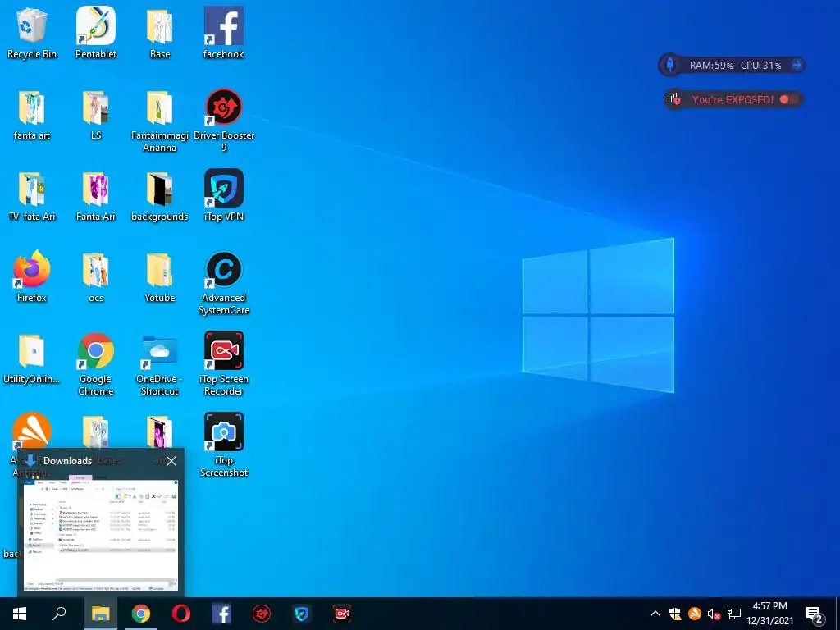840x630 pixels.
Task: Select the Fanta Ari folder
Action: coord(96,196)
